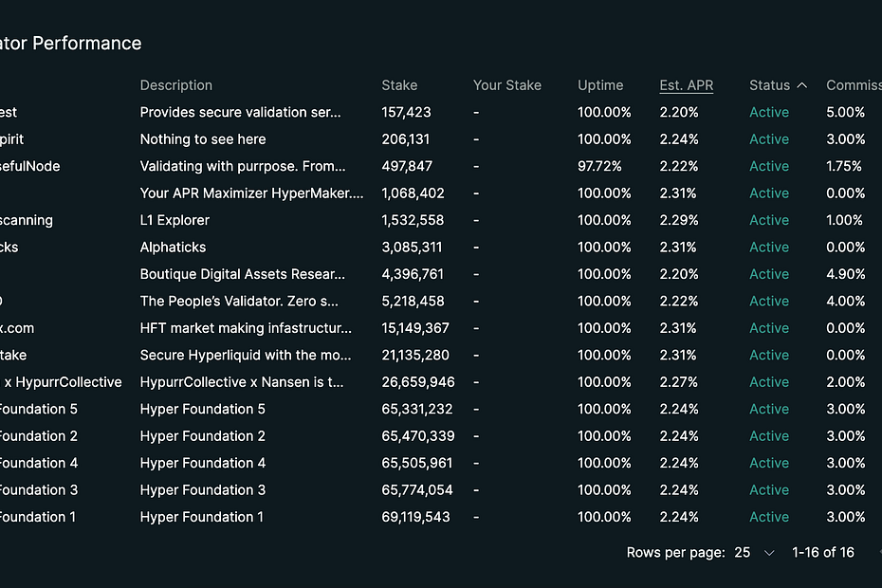The image size is (882, 588).
Task: Click the stake value 206,131
Action: pos(406,139)
